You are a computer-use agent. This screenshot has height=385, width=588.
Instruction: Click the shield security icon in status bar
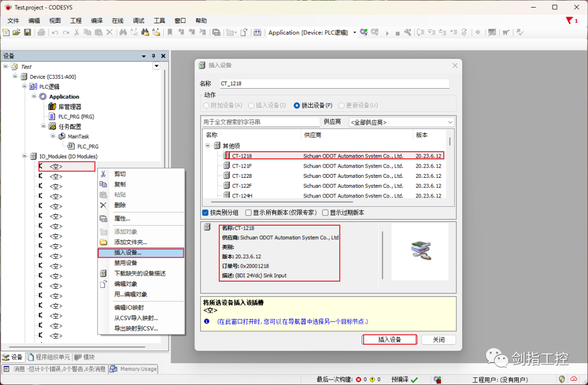(x=562, y=380)
